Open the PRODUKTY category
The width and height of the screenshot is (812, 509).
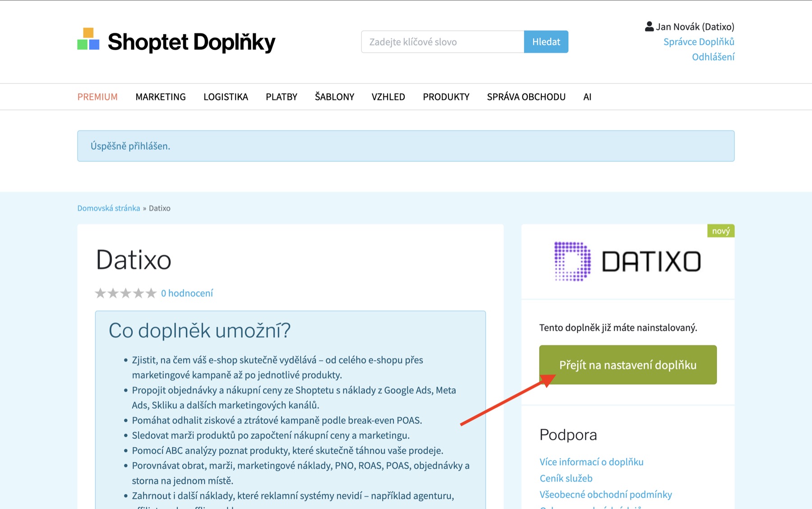(446, 97)
